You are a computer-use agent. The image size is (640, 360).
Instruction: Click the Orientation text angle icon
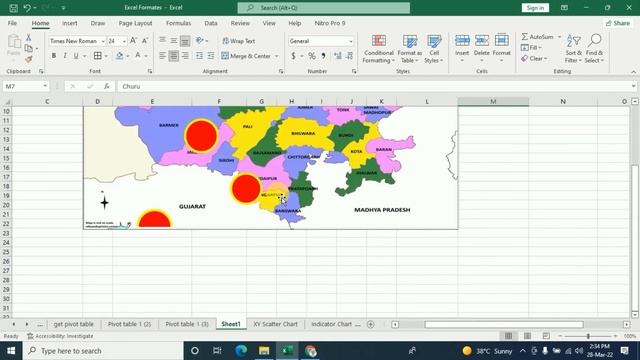point(200,40)
